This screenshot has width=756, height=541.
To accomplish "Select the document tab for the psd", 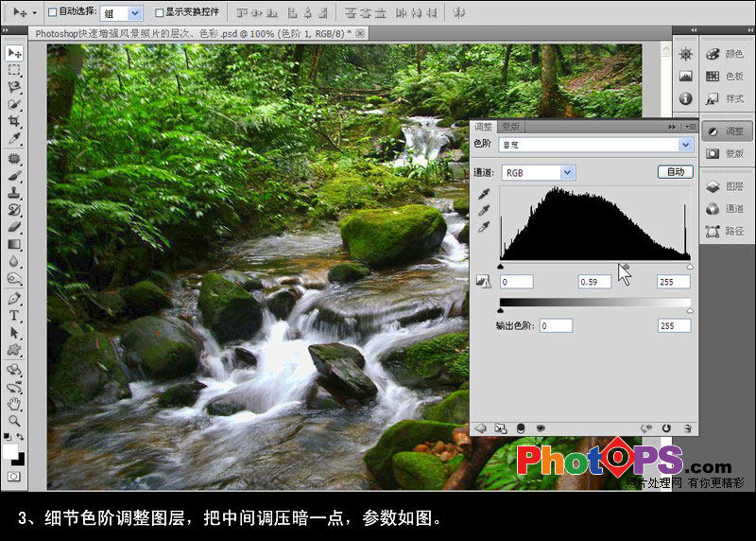I will [198, 34].
